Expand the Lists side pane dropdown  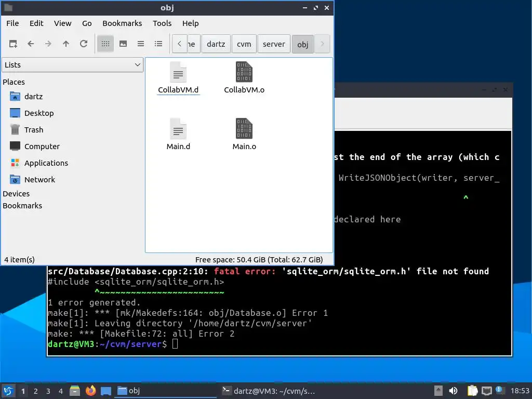click(73, 65)
